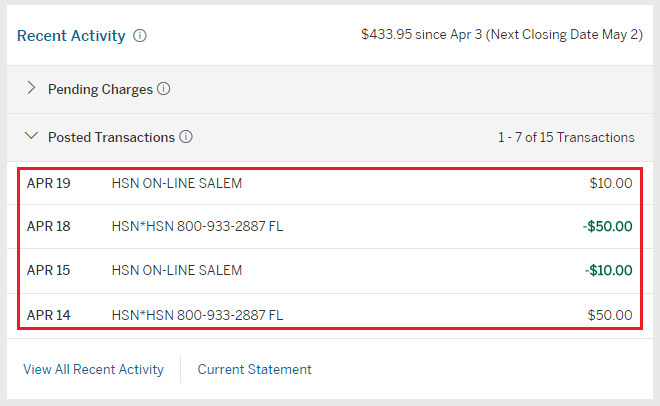The image size is (660, 406).
Task: Open the APR 15 HSN ON-LINE SALEM transaction
Action: coord(177,270)
